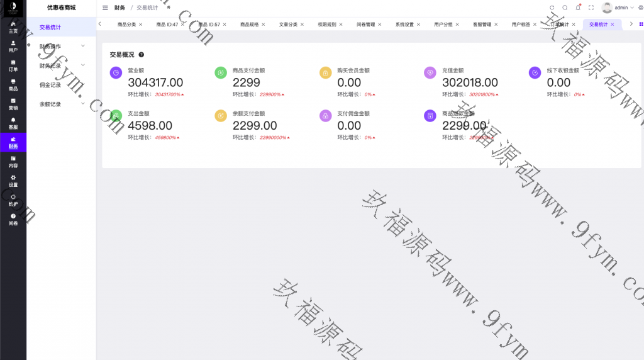644x360 pixels.
Task: Expand the 余额记录 submenu
Action: [61, 104]
